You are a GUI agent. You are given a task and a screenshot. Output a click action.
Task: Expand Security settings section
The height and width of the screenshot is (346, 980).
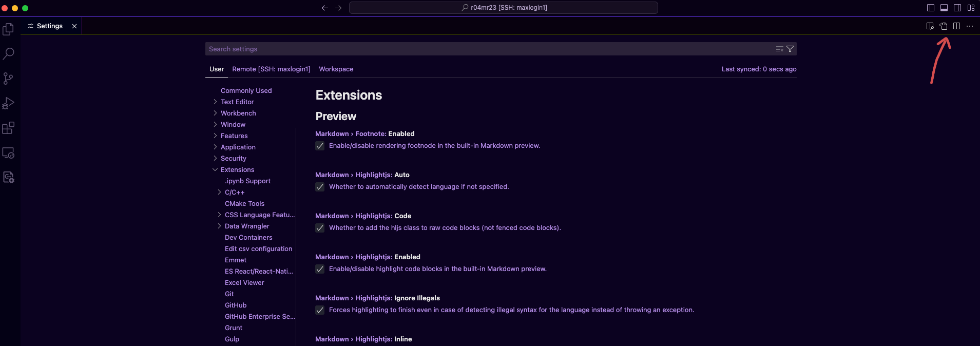pyautogui.click(x=216, y=158)
